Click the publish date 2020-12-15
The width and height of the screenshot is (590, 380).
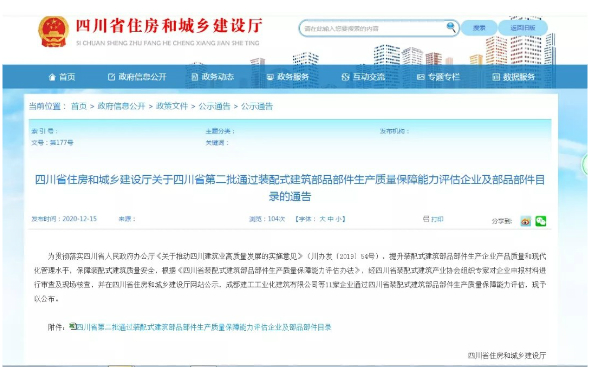(x=79, y=219)
